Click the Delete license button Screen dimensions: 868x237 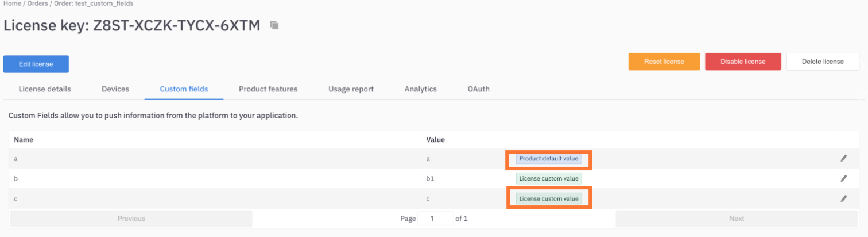pyautogui.click(x=822, y=62)
